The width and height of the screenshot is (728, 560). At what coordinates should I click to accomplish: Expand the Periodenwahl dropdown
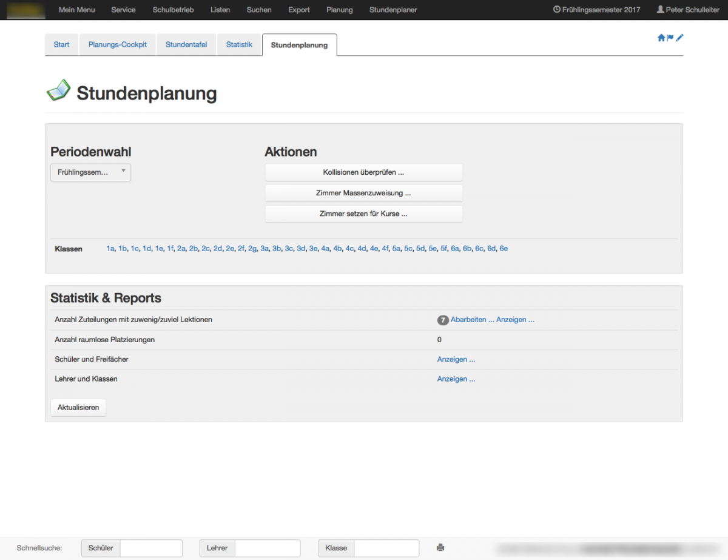tap(90, 172)
